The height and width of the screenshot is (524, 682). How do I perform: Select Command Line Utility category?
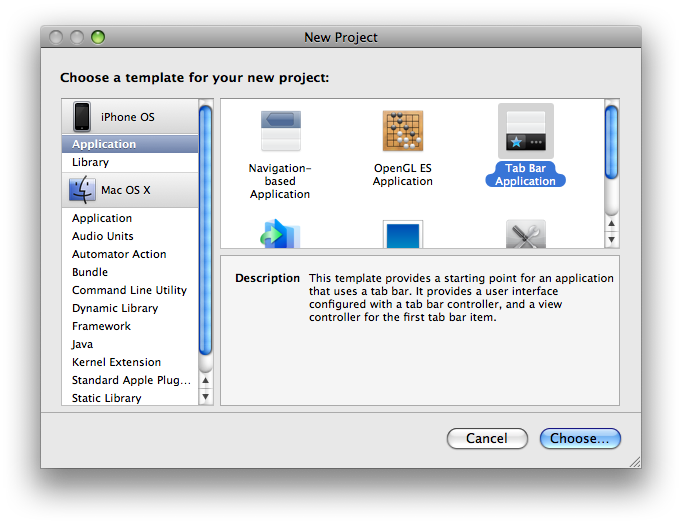click(x=129, y=290)
